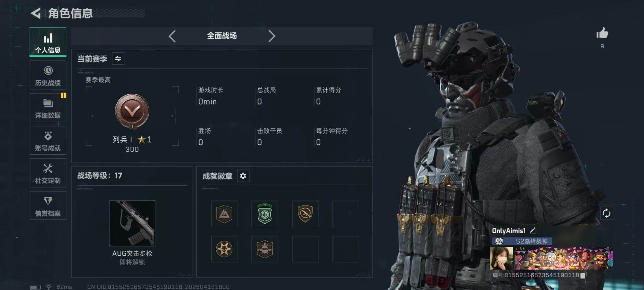Viewport: 644px width, 290px height.
Task: Switch to next game mode with right chevron
Action: [x=272, y=36]
